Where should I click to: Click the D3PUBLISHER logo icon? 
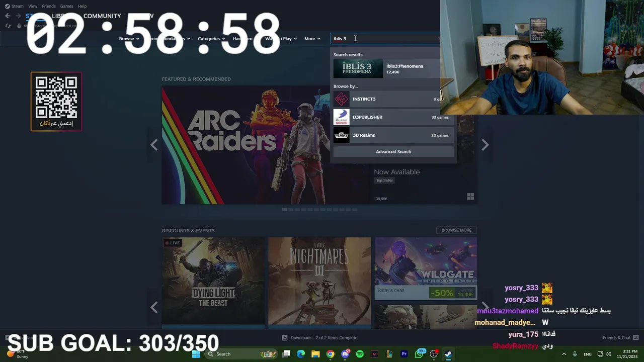pyautogui.click(x=341, y=117)
